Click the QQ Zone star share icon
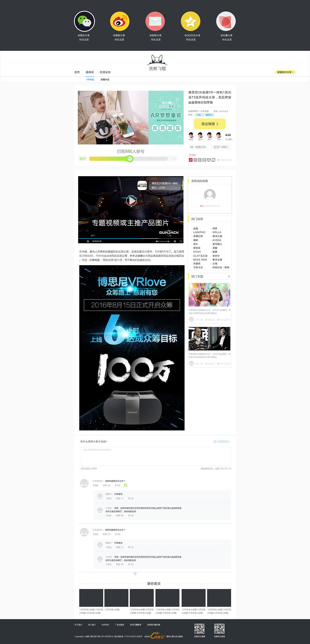 (x=191, y=21)
